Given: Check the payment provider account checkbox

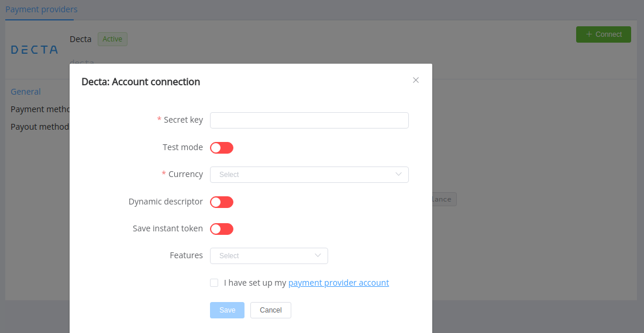Looking at the screenshot, I should (214, 283).
